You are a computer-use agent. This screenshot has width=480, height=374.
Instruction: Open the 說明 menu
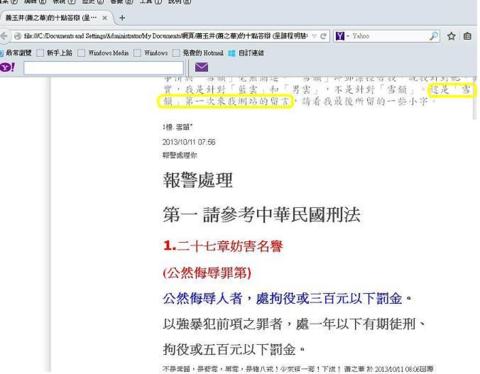pos(179,1)
